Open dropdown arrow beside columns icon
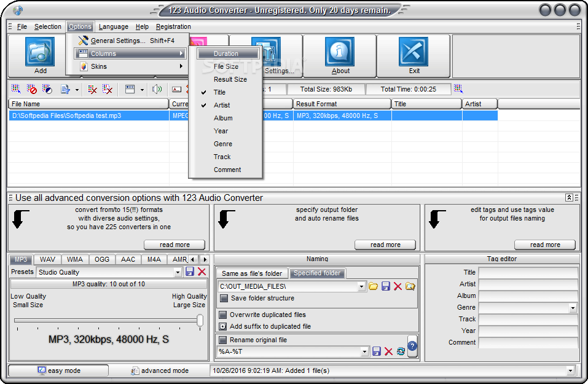 [x=142, y=90]
